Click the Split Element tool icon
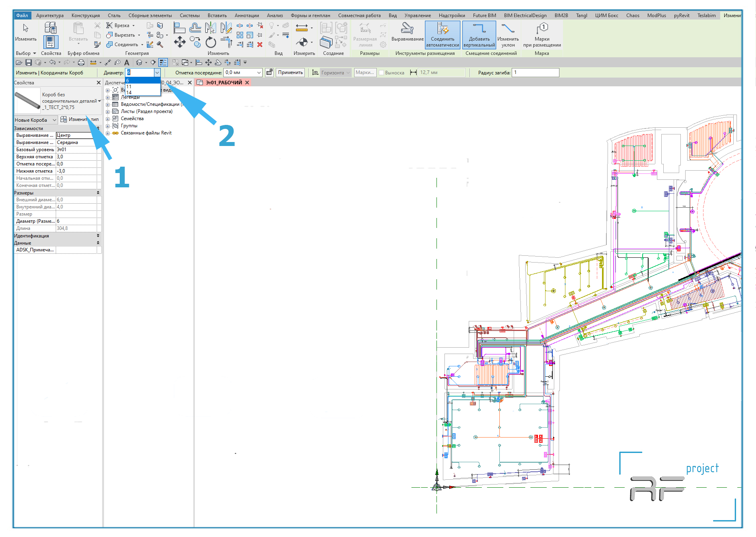Screen dimensions: 756x537 (x=240, y=25)
